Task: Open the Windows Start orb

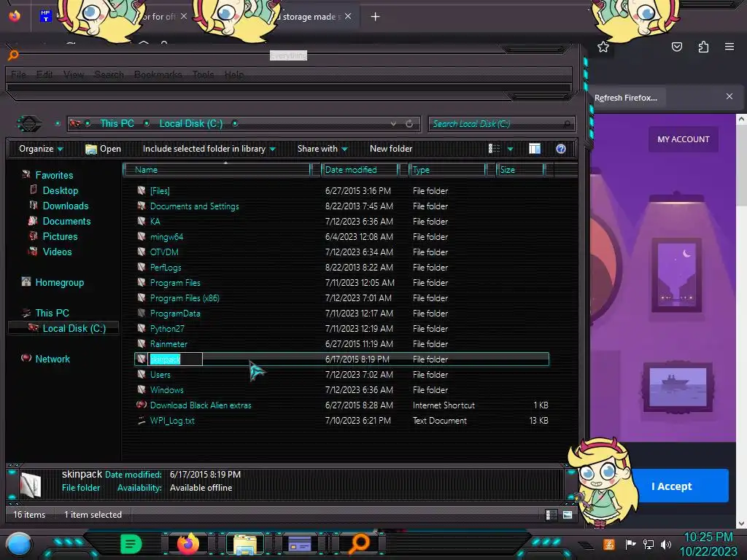Action: pyautogui.click(x=18, y=544)
